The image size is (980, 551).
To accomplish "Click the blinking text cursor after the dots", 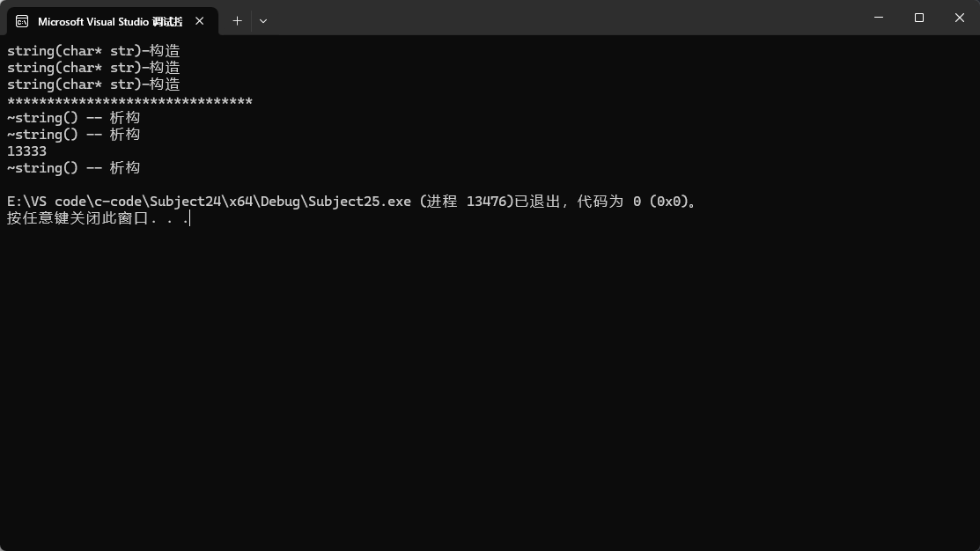I will [189, 218].
